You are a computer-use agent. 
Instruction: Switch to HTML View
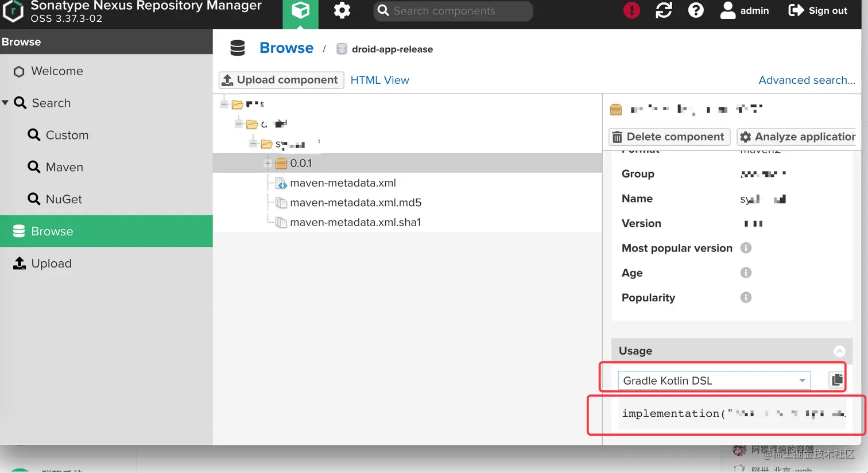click(x=380, y=80)
